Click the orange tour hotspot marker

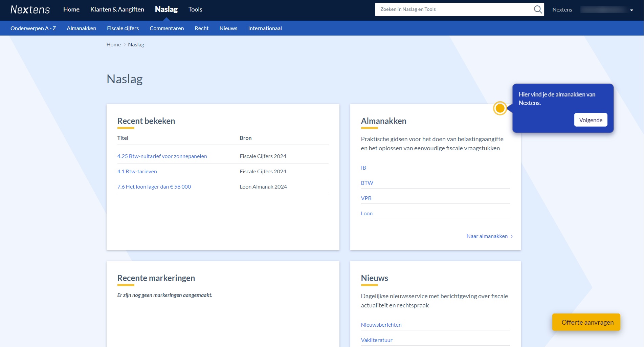click(500, 108)
